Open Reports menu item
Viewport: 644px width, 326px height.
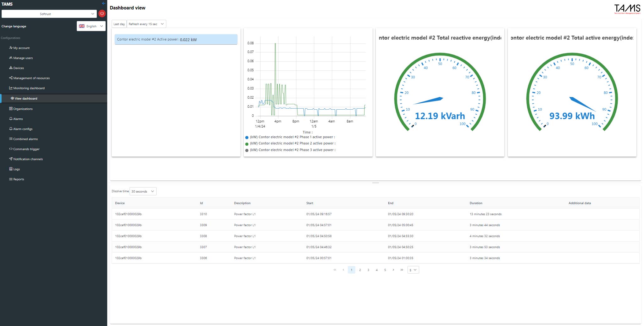pyautogui.click(x=19, y=179)
